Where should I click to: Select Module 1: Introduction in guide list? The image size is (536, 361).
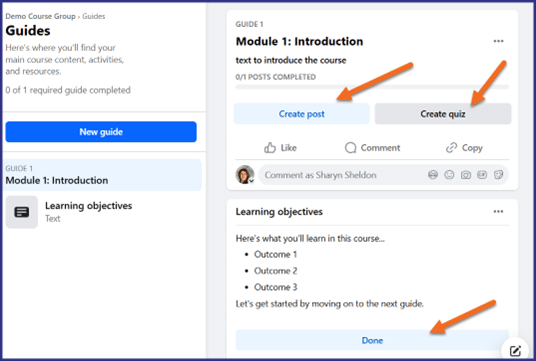102,175
